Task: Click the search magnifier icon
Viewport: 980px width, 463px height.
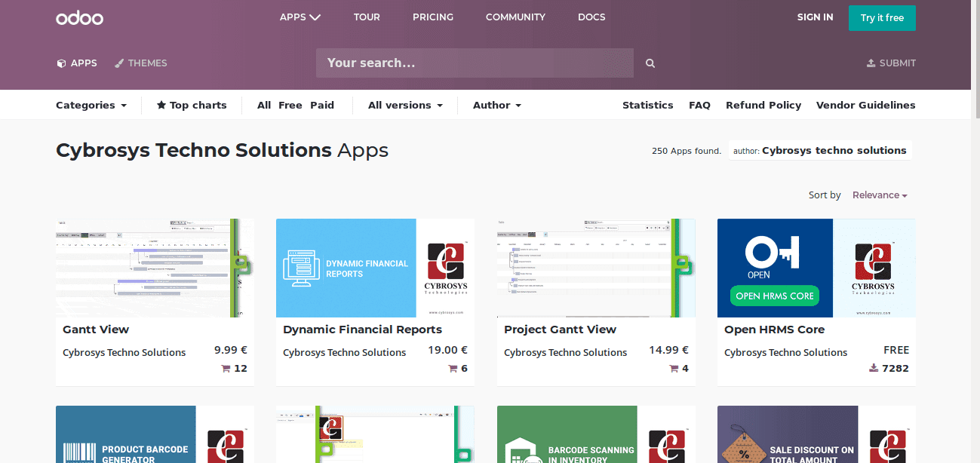Action: point(650,63)
